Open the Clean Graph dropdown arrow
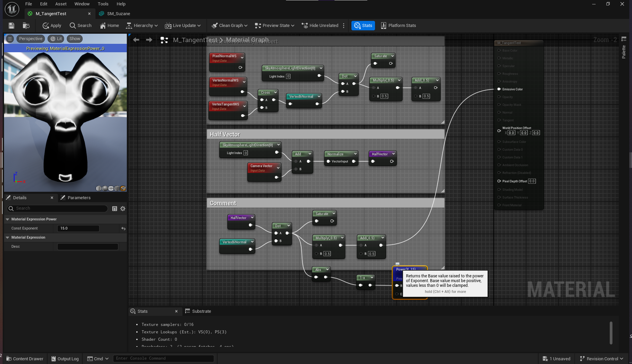The image size is (632, 364). click(x=246, y=26)
